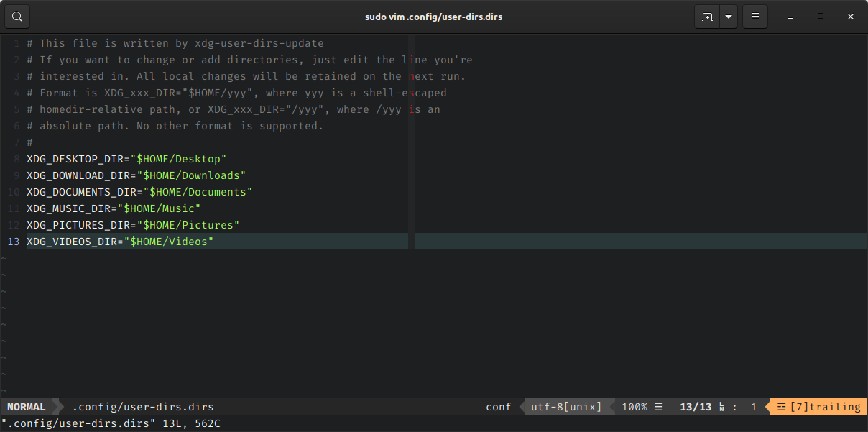Place cursor on XDG_DESKTOP_DIR line
The height and width of the screenshot is (432, 868).
click(126, 159)
